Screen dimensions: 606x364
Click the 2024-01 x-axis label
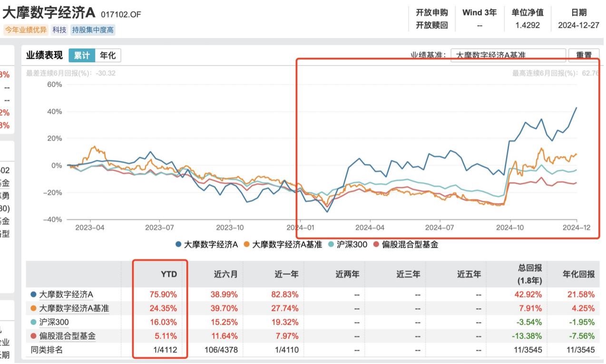click(300, 228)
